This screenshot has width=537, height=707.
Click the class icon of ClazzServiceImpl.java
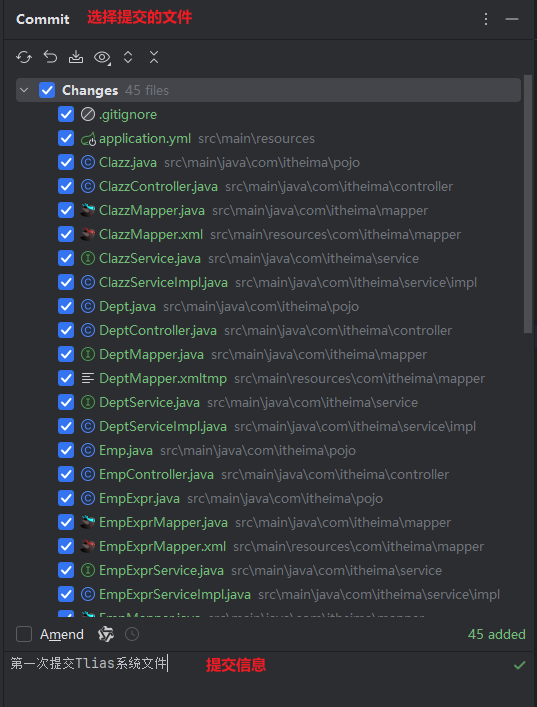(x=87, y=282)
